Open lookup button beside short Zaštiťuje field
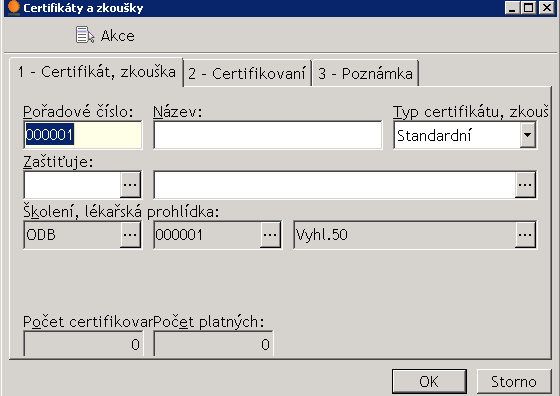 [x=130, y=185]
